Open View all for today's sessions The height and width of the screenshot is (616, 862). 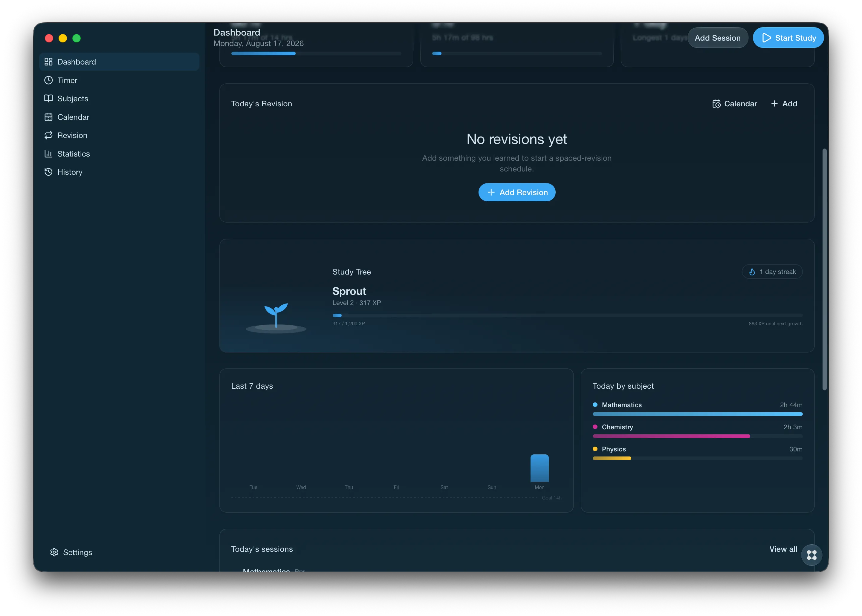[783, 549]
